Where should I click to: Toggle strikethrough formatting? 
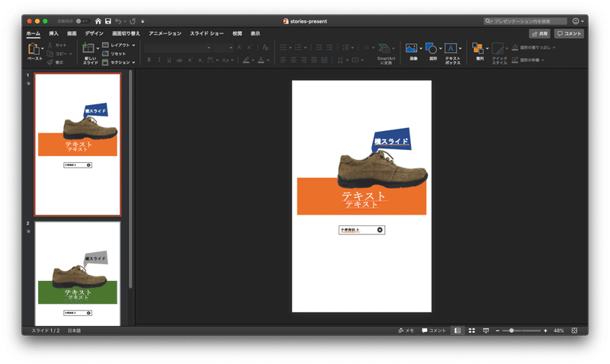coord(179,60)
